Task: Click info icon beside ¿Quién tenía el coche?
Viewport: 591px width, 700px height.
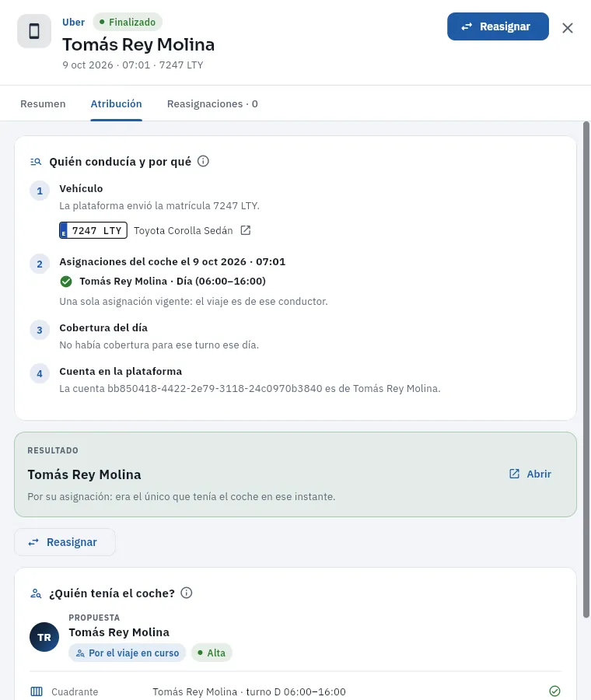Action: pos(187,593)
